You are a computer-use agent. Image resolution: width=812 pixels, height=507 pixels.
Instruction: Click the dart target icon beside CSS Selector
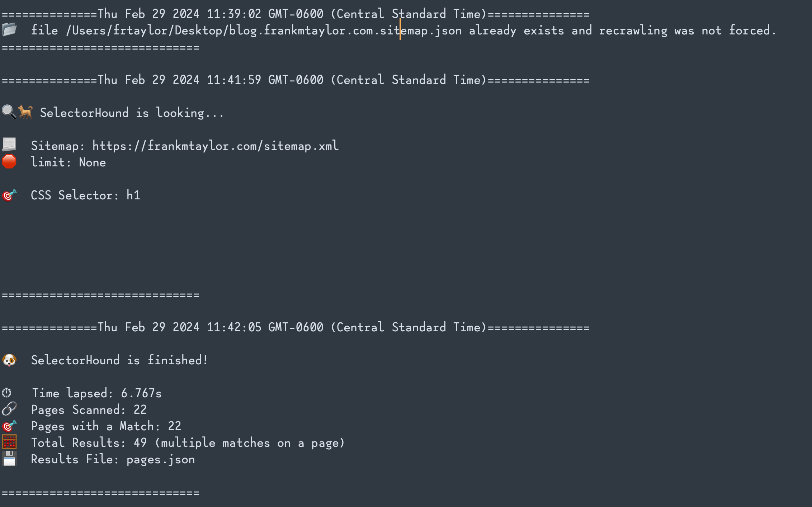9,195
